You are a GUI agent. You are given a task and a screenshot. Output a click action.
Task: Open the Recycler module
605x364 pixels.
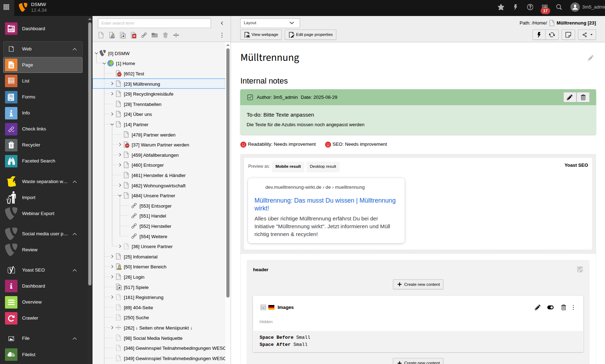[31, 145]
